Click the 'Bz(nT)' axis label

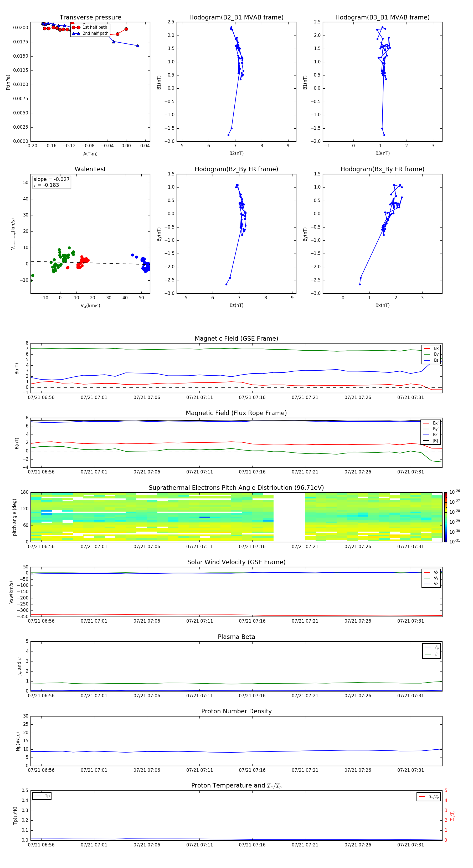[236, 305]
